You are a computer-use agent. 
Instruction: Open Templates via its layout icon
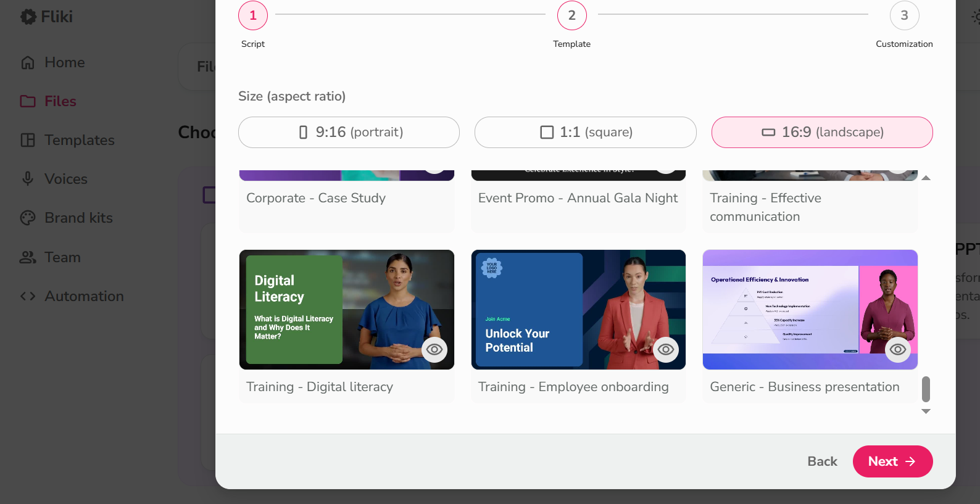pyautogui.click(x=28, y=140)
